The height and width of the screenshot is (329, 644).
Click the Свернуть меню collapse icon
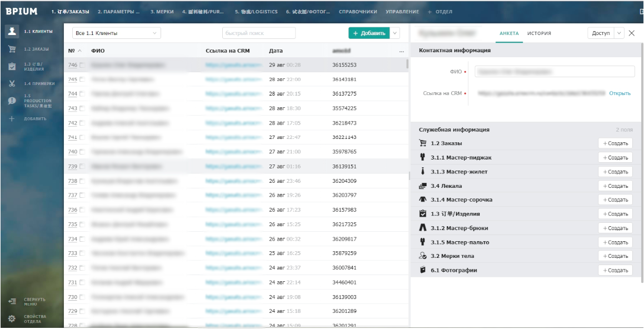(12, 301)
